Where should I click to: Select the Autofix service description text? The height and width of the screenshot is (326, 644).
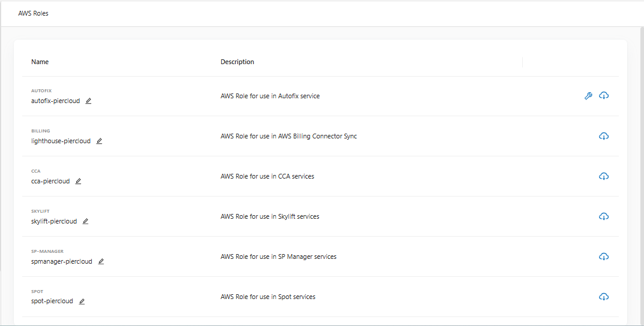270,96
